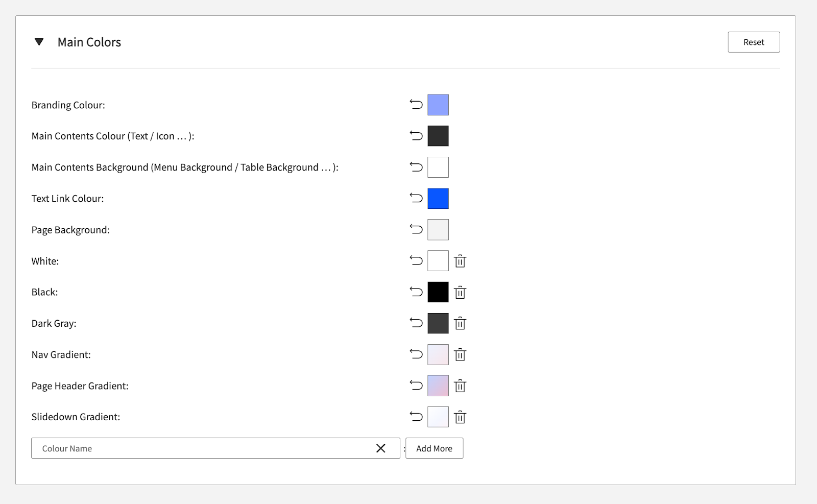Delete the White colour entry
Screen dimensions: 817x504
[460, 261]
